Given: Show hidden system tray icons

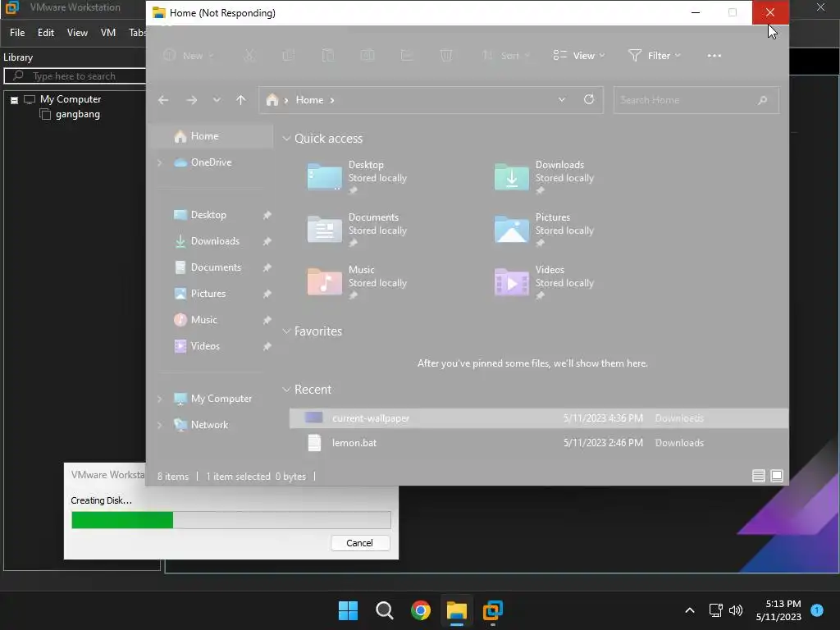Looking at the screenshot, I should 690,610.
